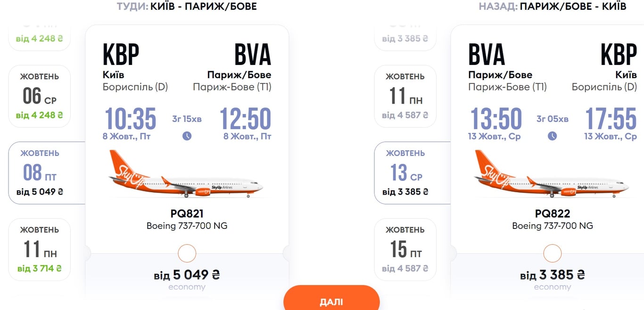Choose return date 15 ПТ October

click(x=405, y=250)
